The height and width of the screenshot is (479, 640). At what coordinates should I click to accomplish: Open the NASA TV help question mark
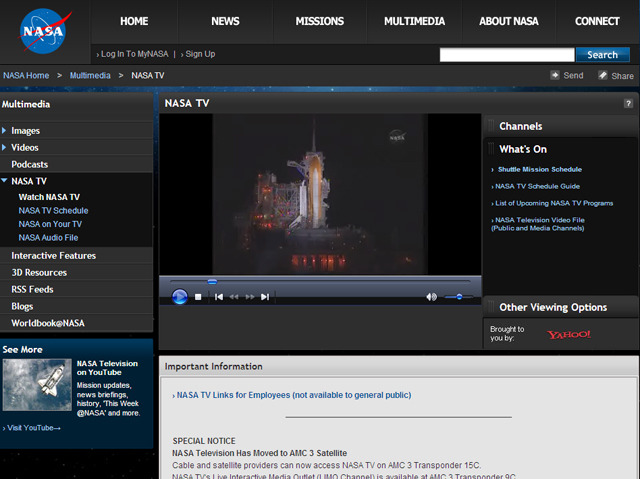[x=629, y=104]
